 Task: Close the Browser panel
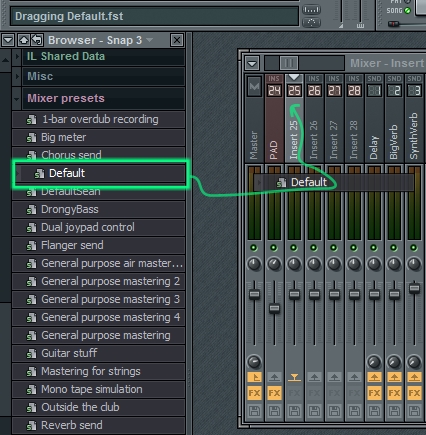click(177, 40)
